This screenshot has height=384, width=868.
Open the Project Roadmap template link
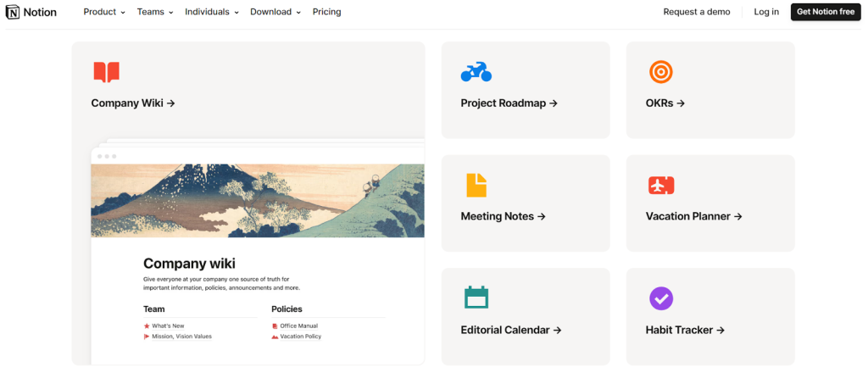(509, 103)
